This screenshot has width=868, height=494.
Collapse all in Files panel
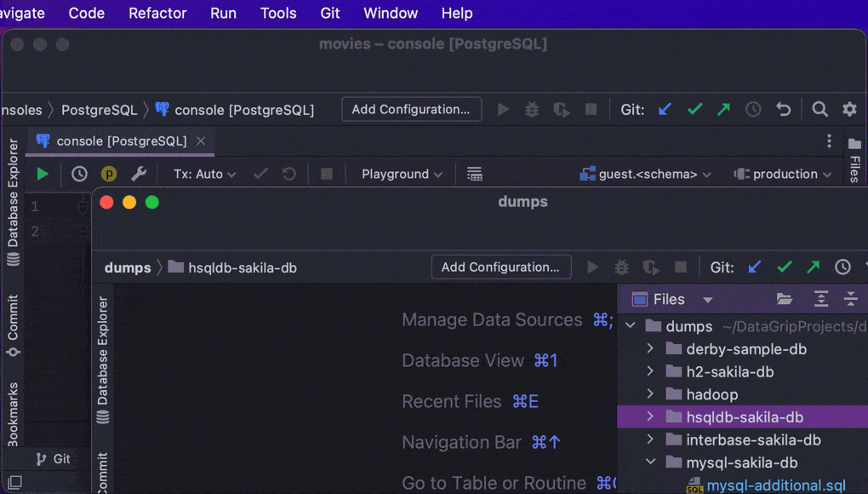pyautogui.click(x=850, y=299)
